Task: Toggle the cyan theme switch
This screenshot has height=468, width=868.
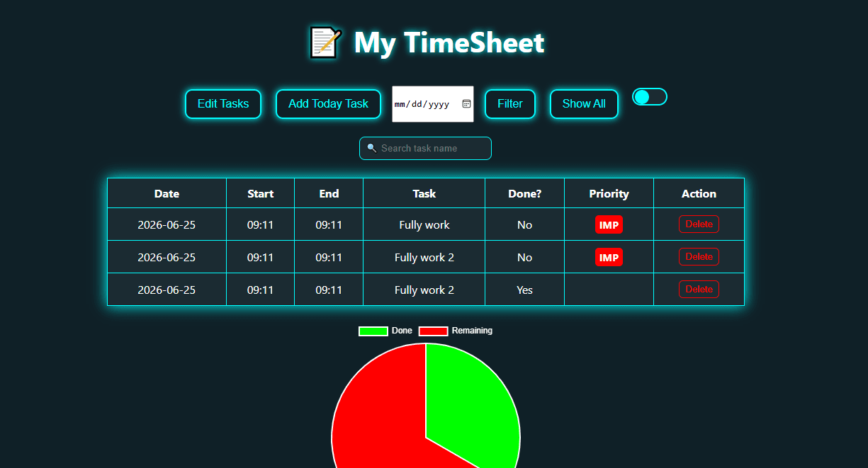Action: (x=650, y=97)
